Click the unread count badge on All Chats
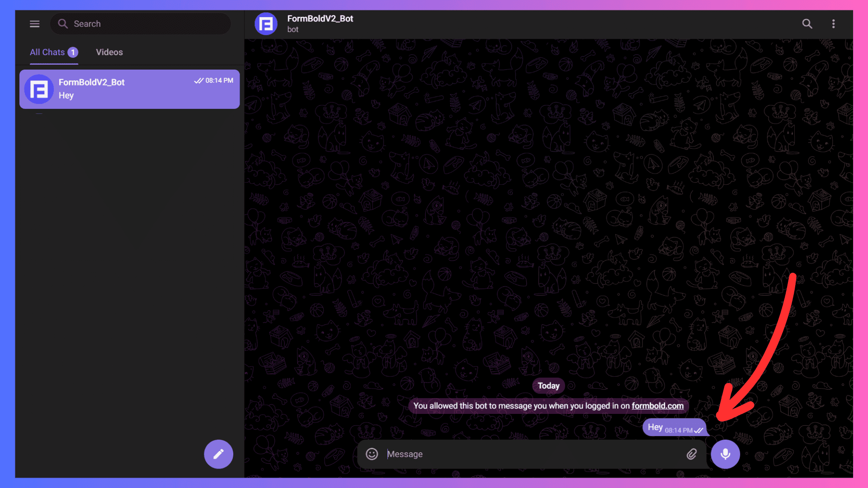 pos(73,52)
